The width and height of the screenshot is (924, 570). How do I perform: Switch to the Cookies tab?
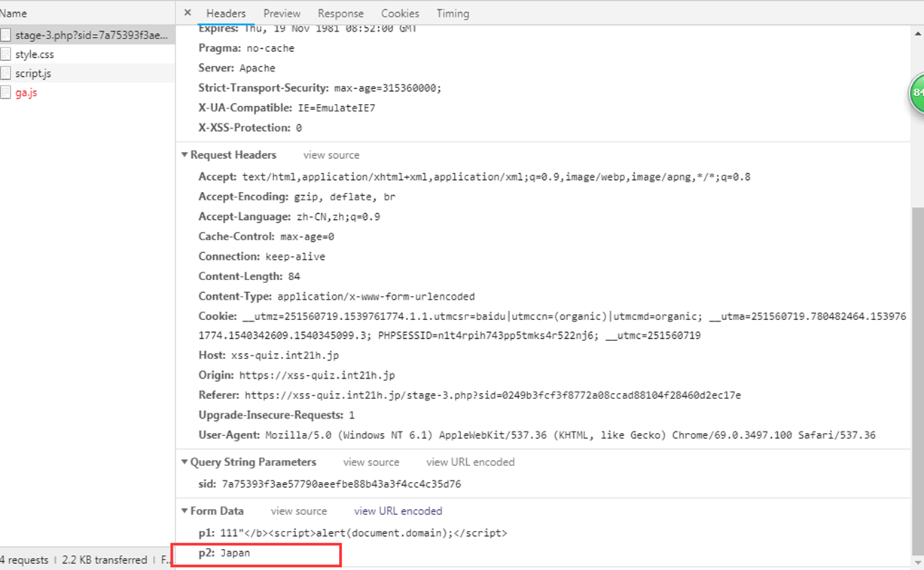pos(400,14)
